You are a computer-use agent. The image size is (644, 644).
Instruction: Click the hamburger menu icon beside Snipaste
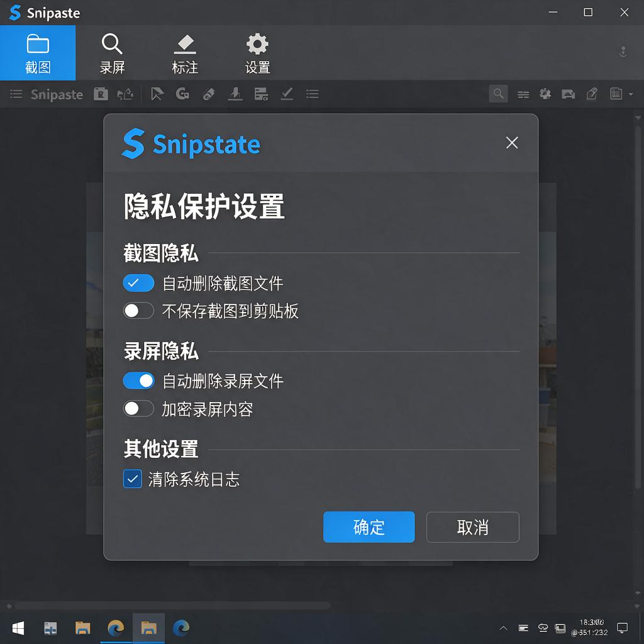[x=16, y=94]
